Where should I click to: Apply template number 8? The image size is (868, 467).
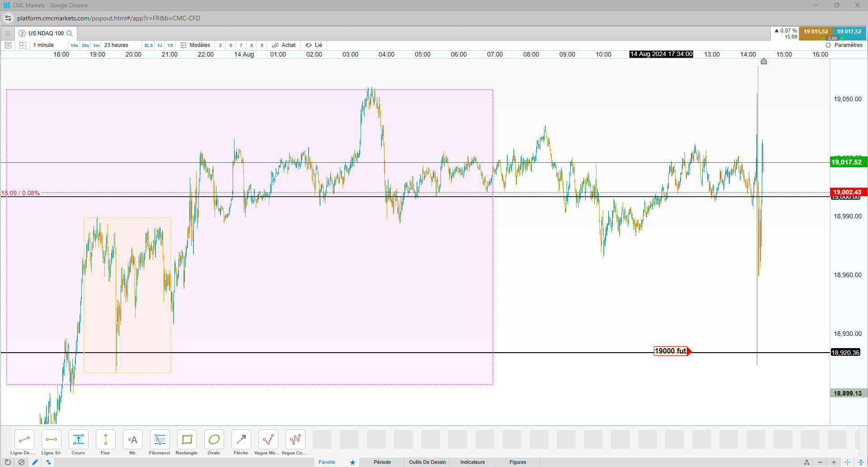(x=252, y=45)
